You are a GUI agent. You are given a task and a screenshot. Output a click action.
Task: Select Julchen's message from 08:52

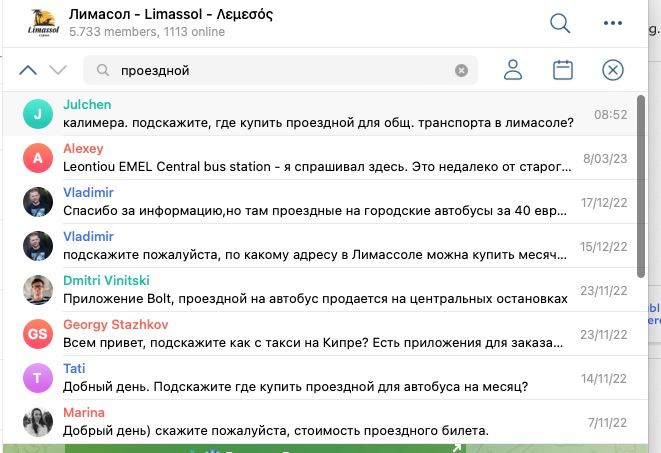[x=320, y=114]
